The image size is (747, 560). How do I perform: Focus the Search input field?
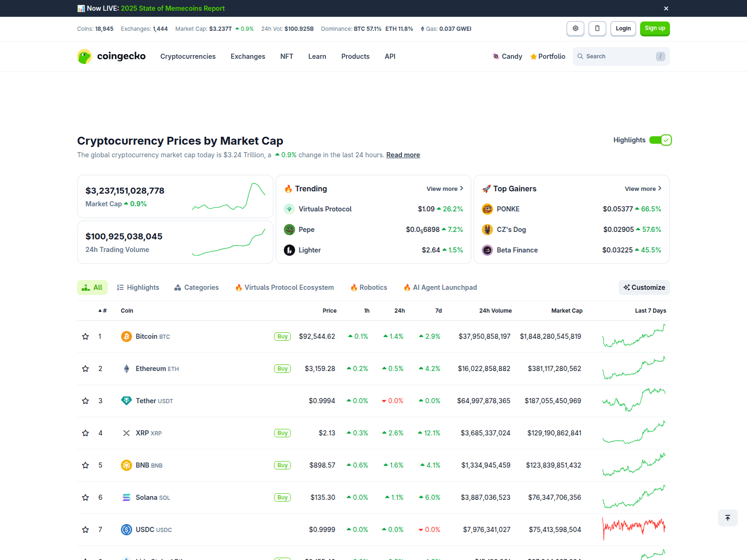[621, 56]
